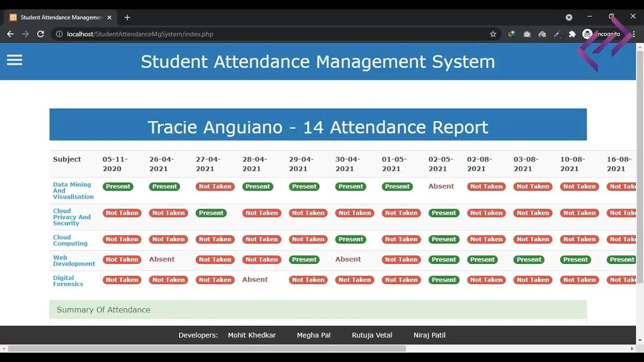Click the Tracie Anguiano Attendance Report title
Image resolution: width=644 pixels, height=362 pixels.
[318, 127]
